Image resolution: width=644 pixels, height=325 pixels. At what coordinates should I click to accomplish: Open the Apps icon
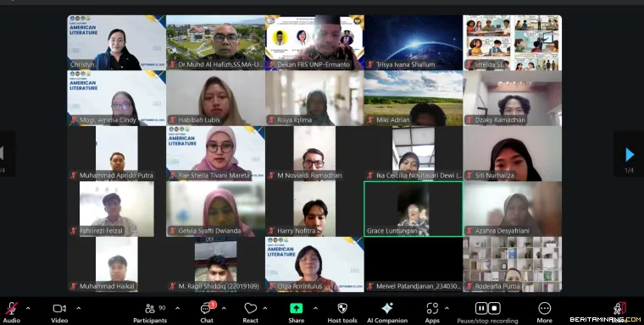[x=432, y=308]
